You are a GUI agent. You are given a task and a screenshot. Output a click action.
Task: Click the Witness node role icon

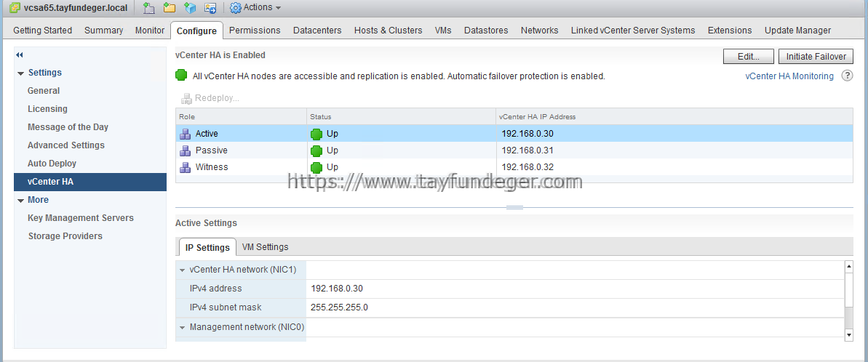point(186,167)
